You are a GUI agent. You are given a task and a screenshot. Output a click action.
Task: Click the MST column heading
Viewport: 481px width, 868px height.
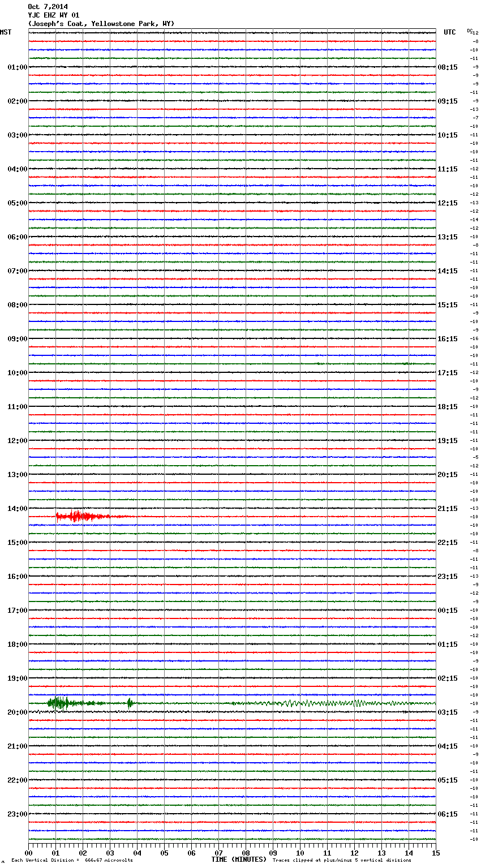pyautogui.click(x=6, y=32)
